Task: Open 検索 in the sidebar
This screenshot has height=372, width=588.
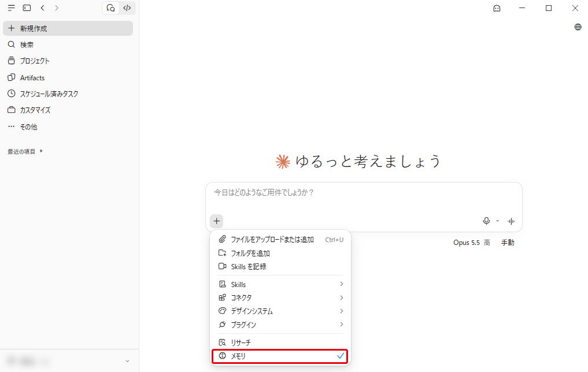Action: click(x=68, y=44)
